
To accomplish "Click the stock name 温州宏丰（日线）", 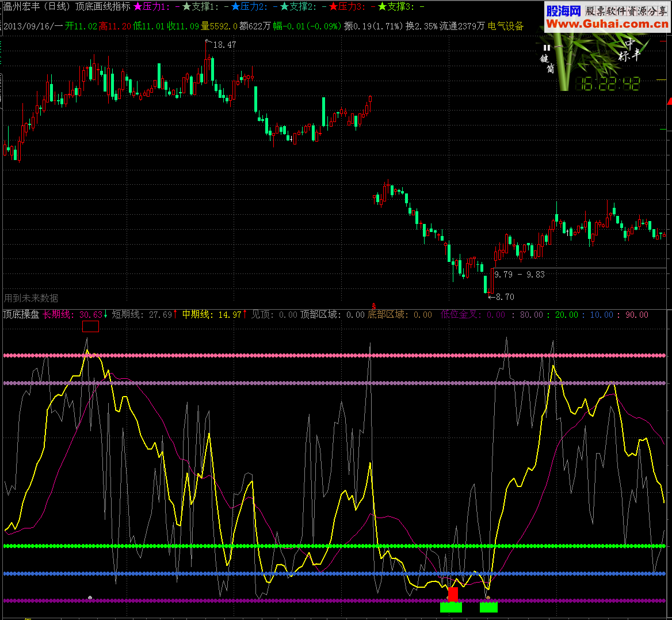I will point(37,6).
